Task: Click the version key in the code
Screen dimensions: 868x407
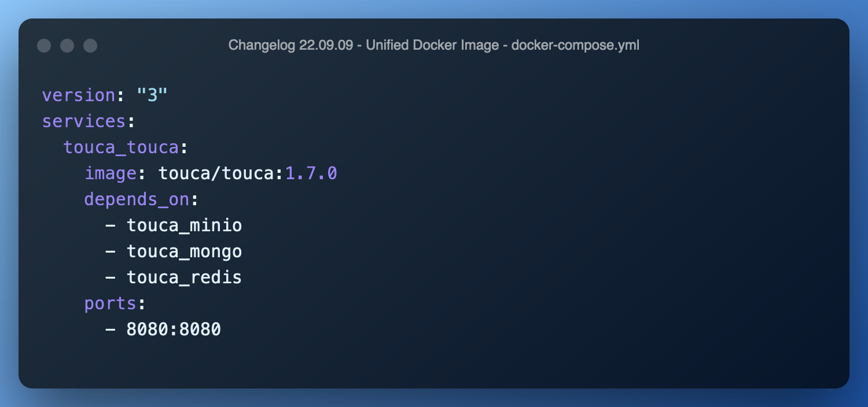Action: tap(79, 95)
